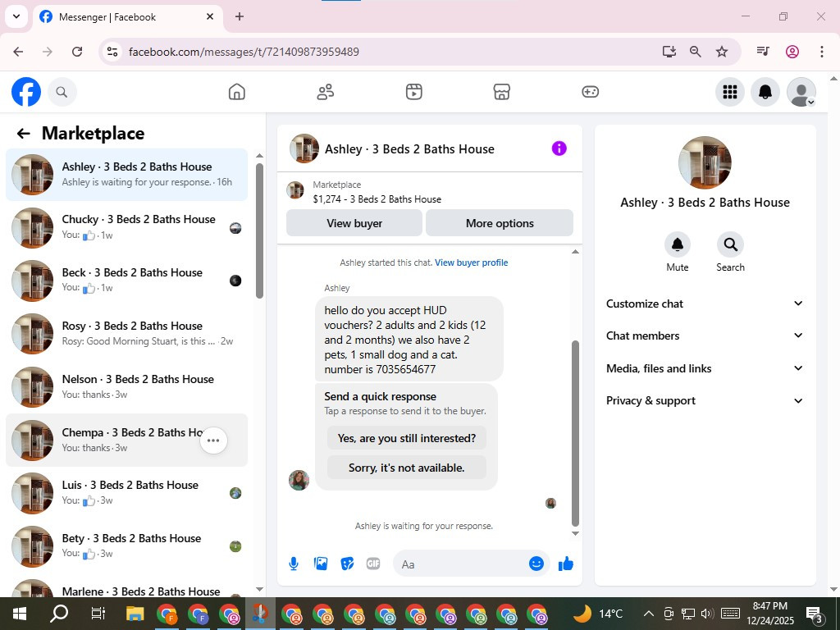Open the Gaming controller icon
Screen dimensions: 840x630
(590, 92)
